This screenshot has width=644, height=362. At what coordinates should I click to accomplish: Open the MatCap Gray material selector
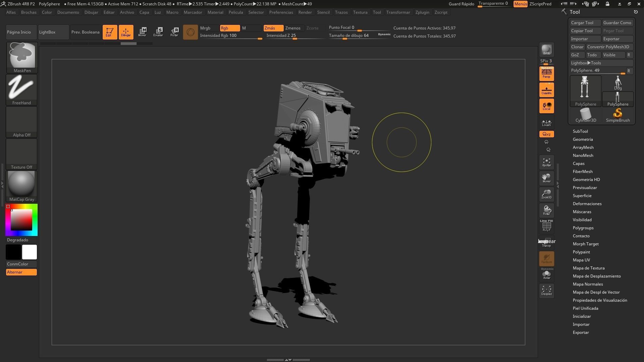(22, 186)
